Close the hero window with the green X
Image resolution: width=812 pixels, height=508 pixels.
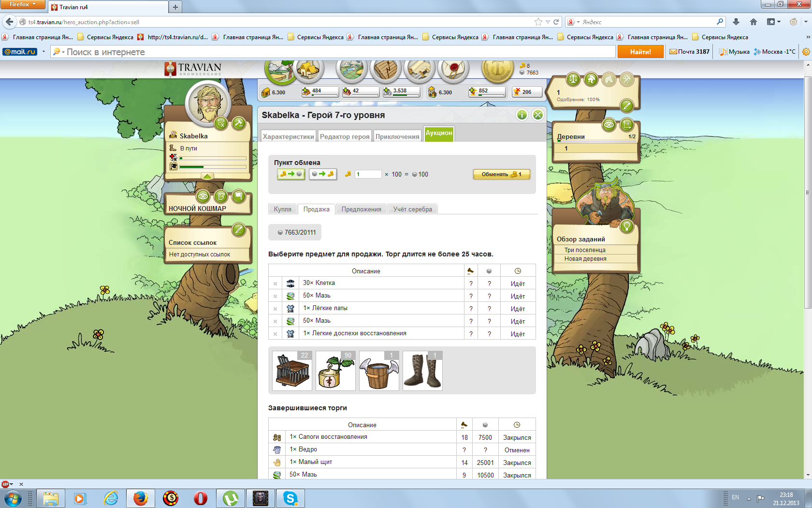click(x=538, y=115)
